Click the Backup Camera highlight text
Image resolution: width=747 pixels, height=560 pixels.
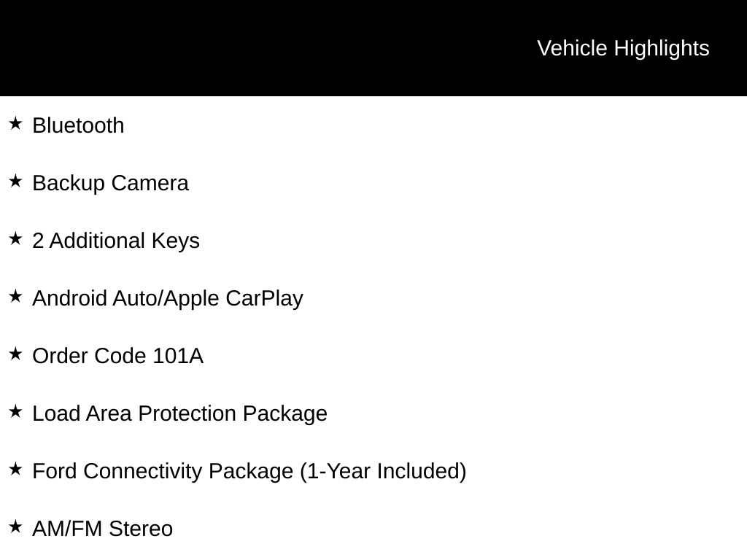pyautogui.click(x=111, y=184)
